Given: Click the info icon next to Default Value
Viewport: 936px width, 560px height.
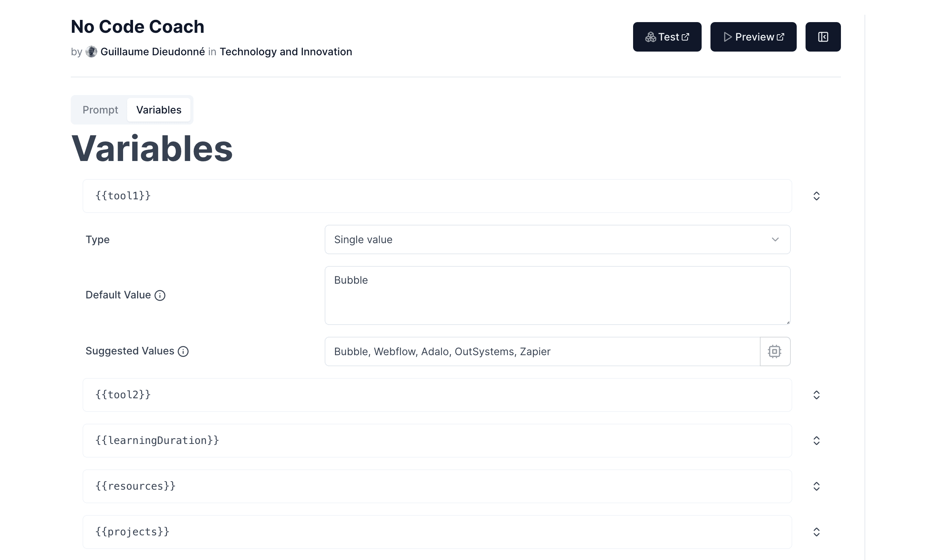Looking at the screenshot, I should pyautogui.click(x=160, y=295).
